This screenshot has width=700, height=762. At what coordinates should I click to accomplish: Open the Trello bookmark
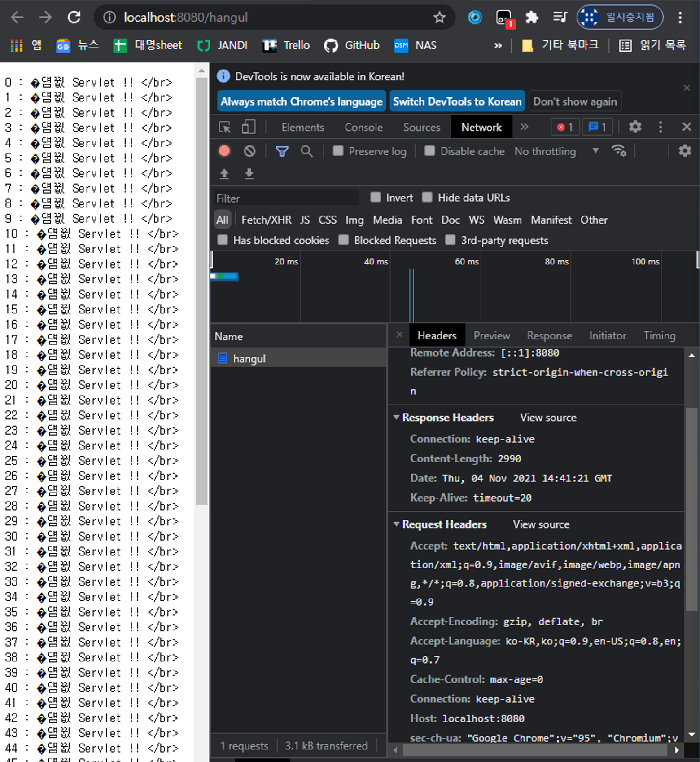pyautogui.click(x=286, y=45)
